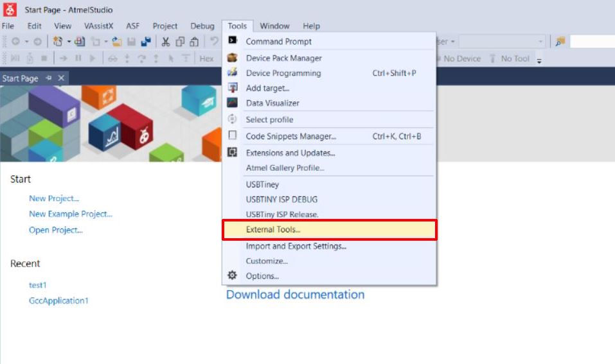Click New Example Project... link
This screenshot has height=364, width=615.
70,214
